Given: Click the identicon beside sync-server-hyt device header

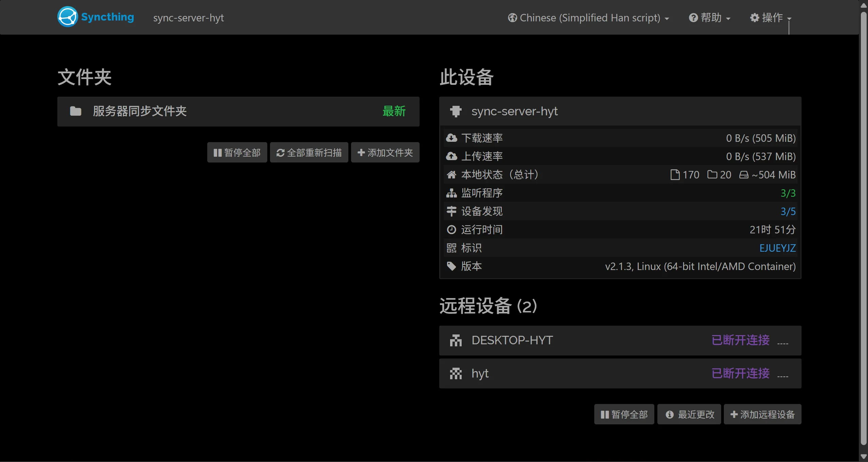Looking at the screenshot, I should click(x=456, y=111).
